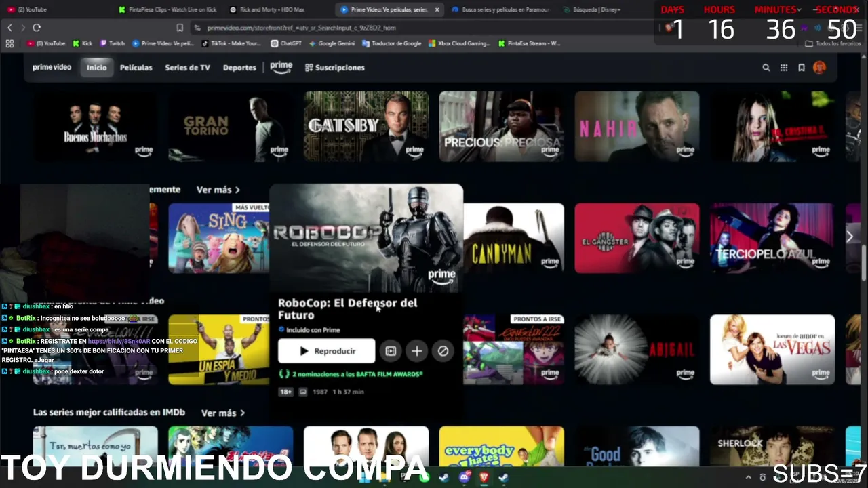The height and width of the screenshot is (488, 868).
Task: Open the YouTube bookmark
Action: pyautogui.click(x=47, y=43)
